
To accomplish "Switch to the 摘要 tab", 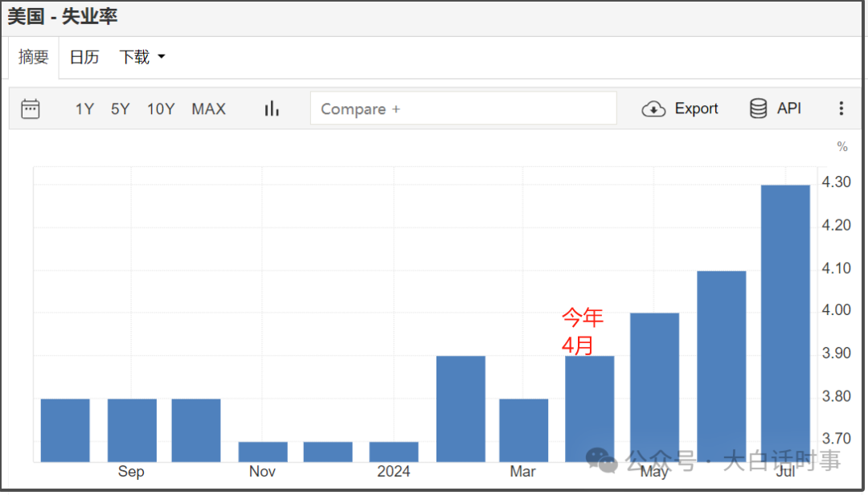I will pos(33,57).
